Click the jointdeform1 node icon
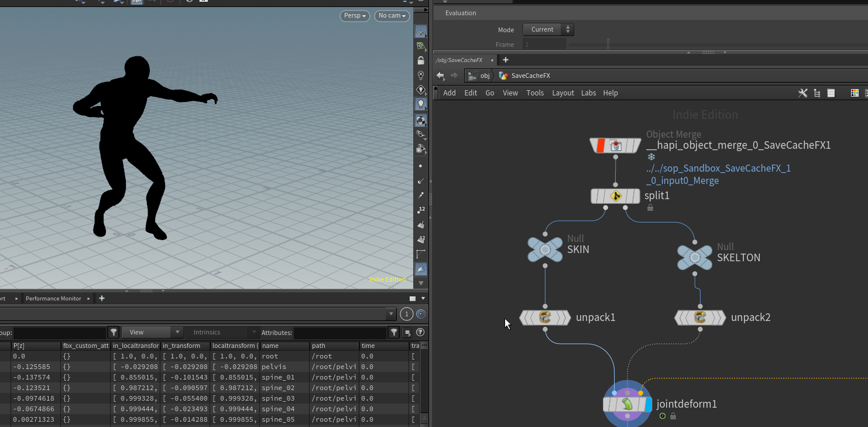Screen dimensions: 868x427 point(627,404)
